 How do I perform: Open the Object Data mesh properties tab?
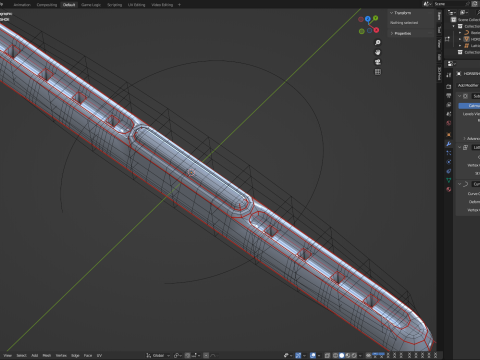point(449,180)
